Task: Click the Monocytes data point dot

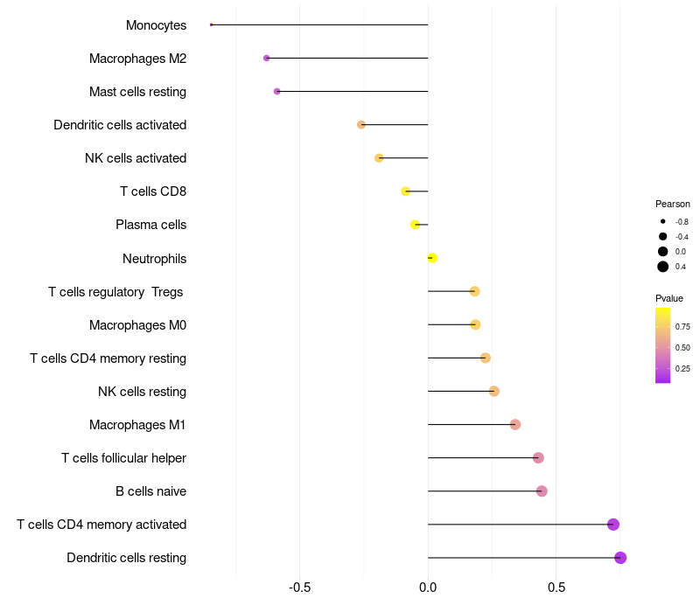Action: pos(211,25)
